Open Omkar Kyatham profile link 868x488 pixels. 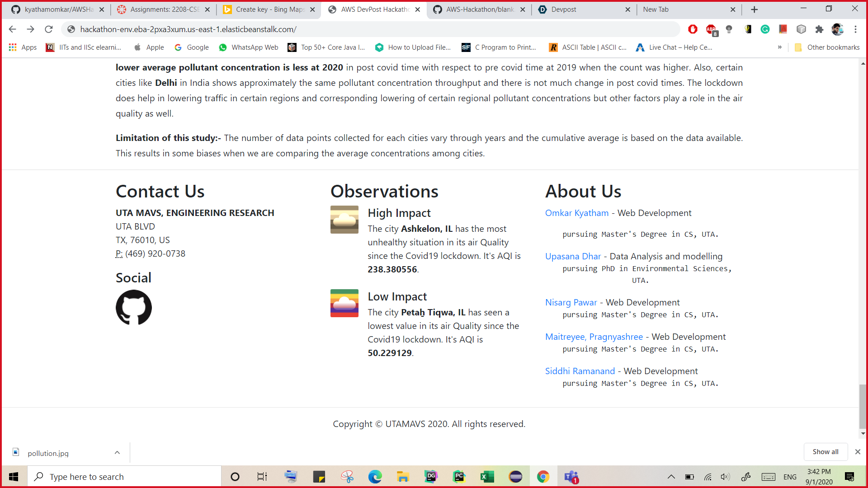pyautogui.click(x=576, y=213)
